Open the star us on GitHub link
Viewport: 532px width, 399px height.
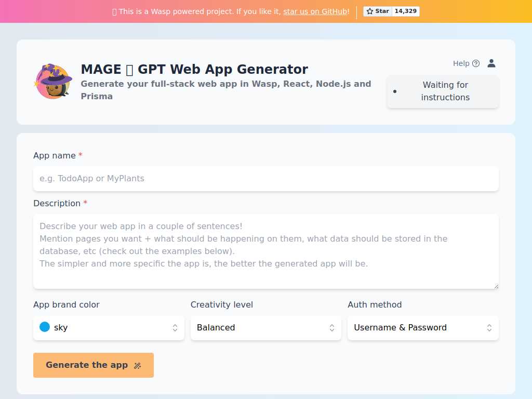[315, 11]
